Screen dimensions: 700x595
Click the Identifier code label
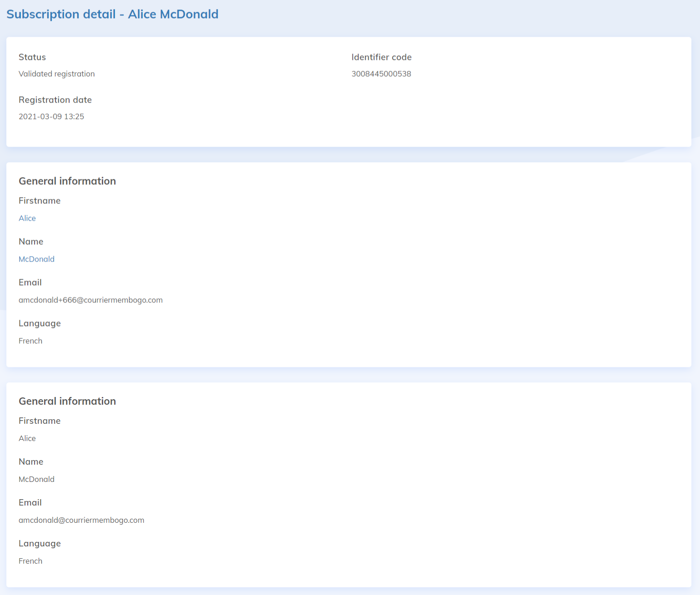[381, 57]
